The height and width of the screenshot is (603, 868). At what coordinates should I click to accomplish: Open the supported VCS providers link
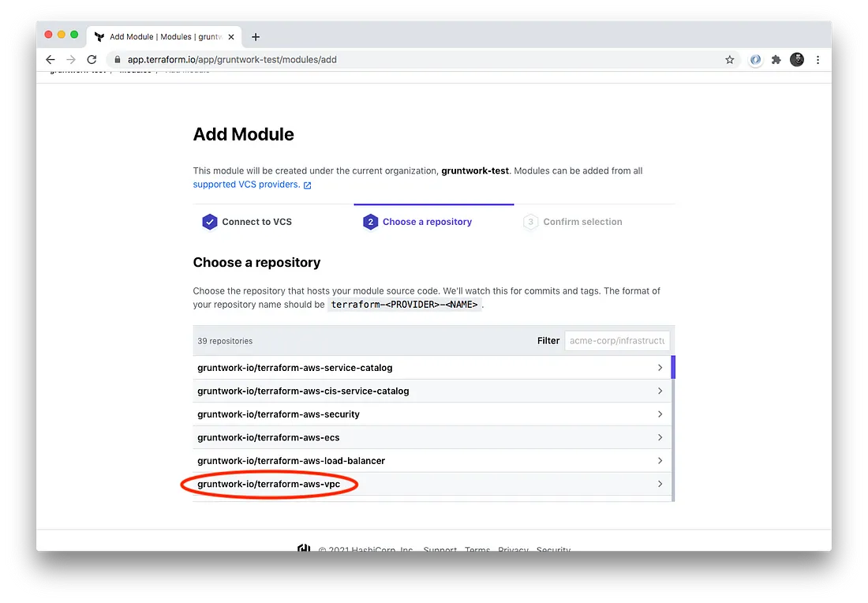(246, 185)
